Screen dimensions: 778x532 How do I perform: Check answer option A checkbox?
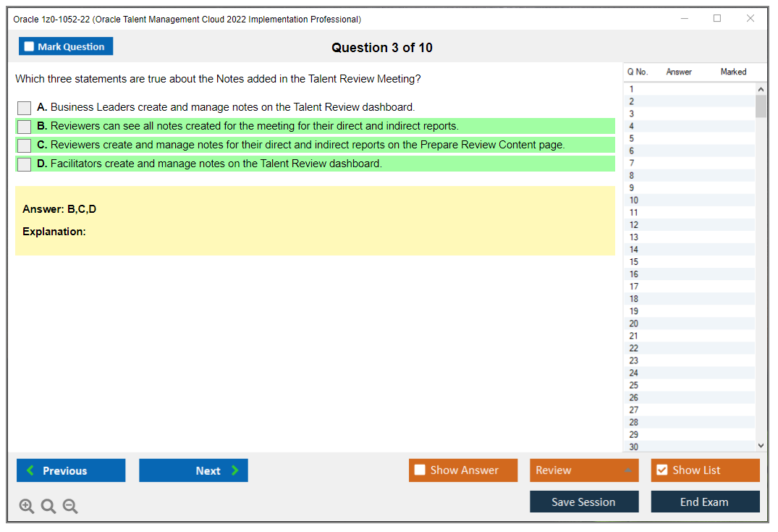point(24,107)
